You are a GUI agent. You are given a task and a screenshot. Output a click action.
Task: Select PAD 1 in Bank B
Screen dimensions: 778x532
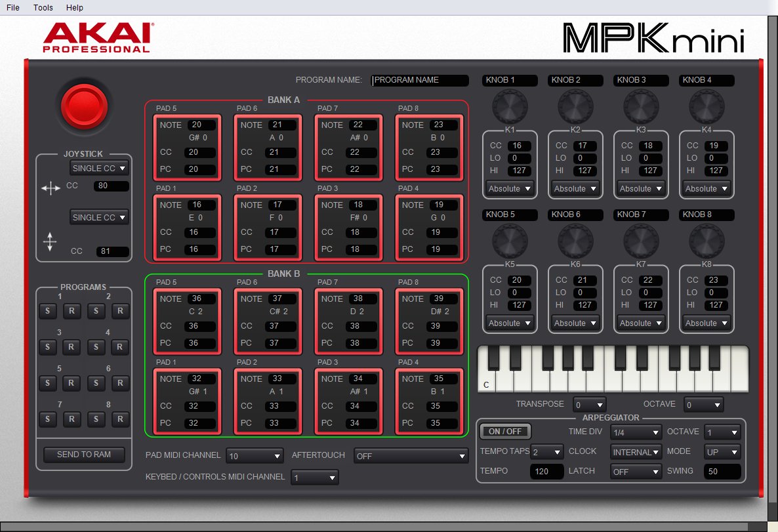(187, 400)
